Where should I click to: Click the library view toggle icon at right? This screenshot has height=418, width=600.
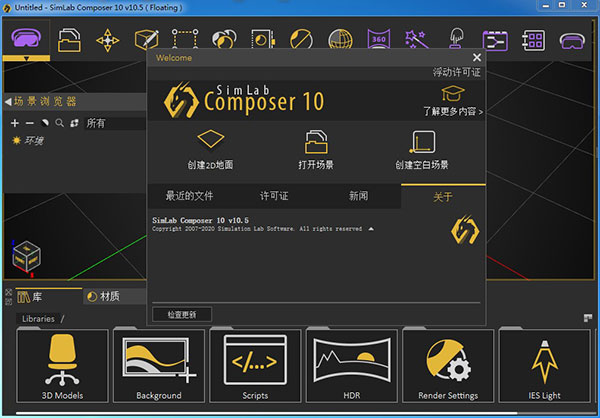[588, 318]
